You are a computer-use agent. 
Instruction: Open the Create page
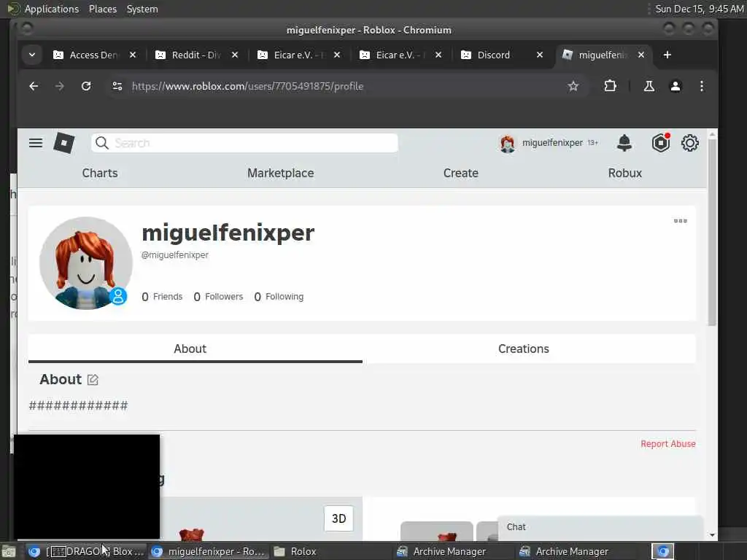click(x=461, y=173)
